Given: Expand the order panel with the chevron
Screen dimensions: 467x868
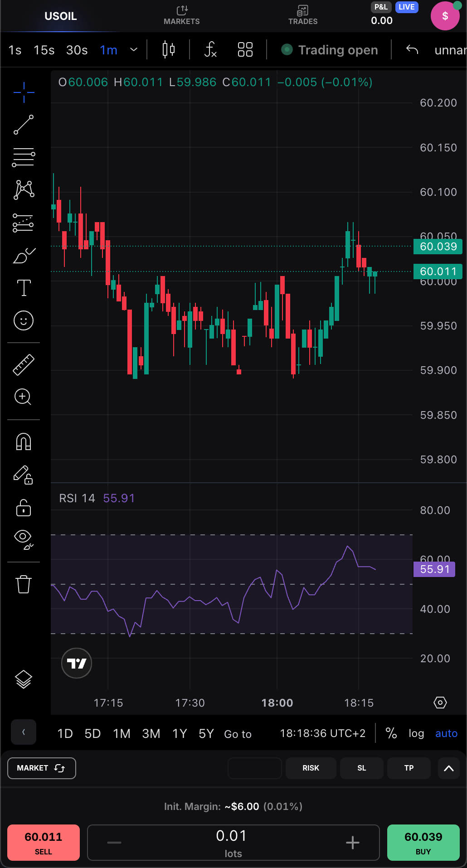Looking at the screenshot, I should click(448, 768).
